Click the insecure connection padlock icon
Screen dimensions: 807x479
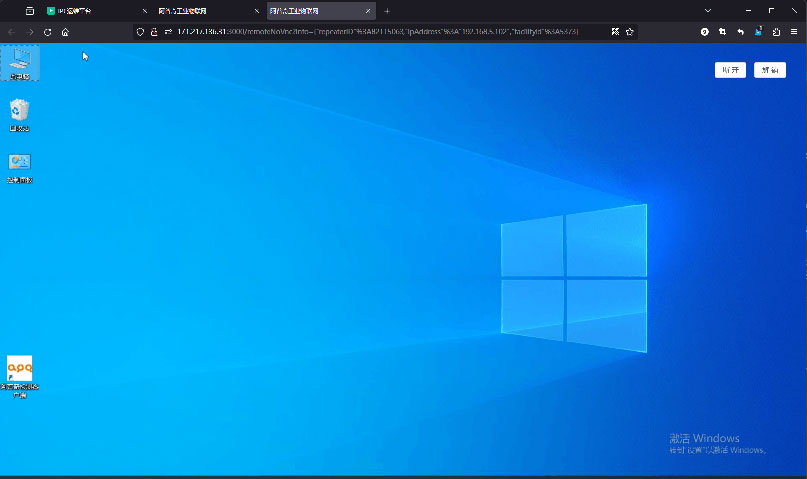point(154,32)
